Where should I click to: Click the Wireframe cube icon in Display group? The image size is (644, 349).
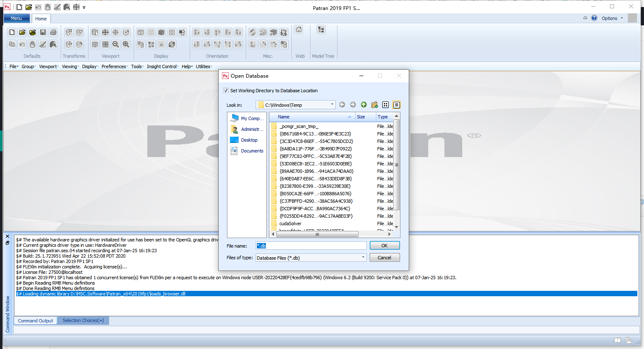141,32
